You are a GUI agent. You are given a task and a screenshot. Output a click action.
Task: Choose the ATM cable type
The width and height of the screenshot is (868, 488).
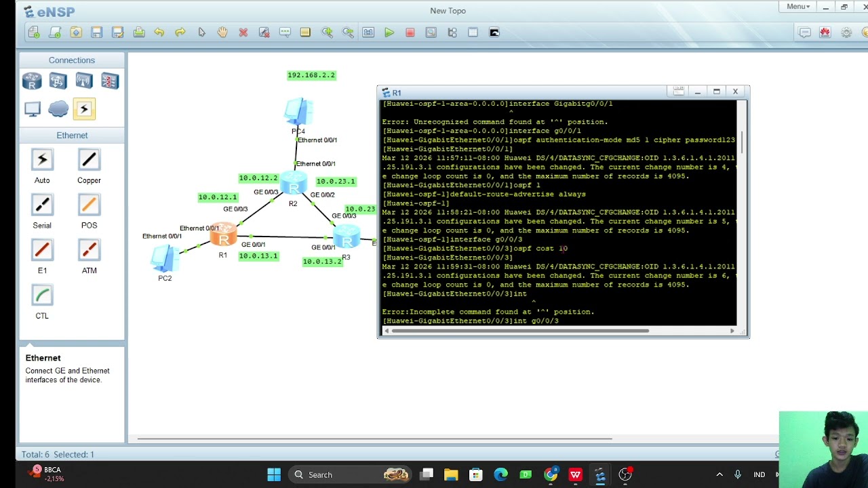89,250
